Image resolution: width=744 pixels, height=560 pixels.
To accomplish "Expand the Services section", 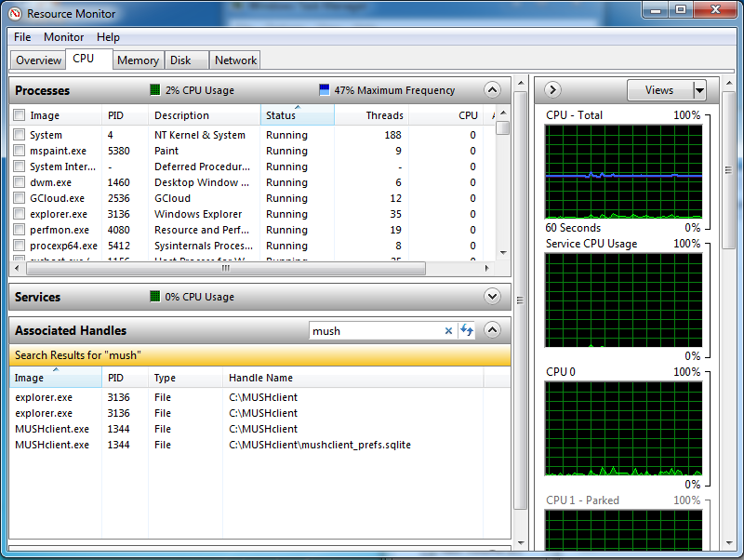I will (x=493, y=297).
